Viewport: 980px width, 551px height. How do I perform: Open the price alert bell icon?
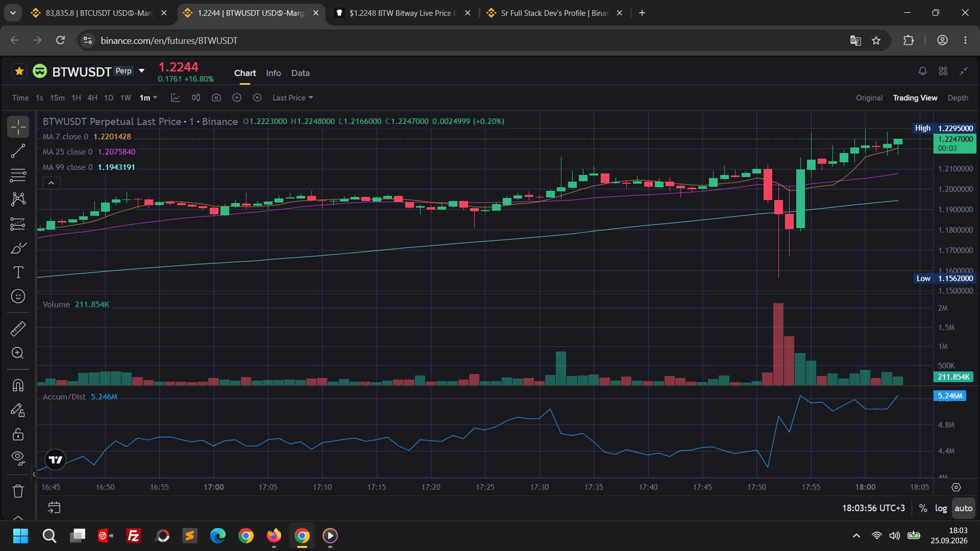coord(922,71)
